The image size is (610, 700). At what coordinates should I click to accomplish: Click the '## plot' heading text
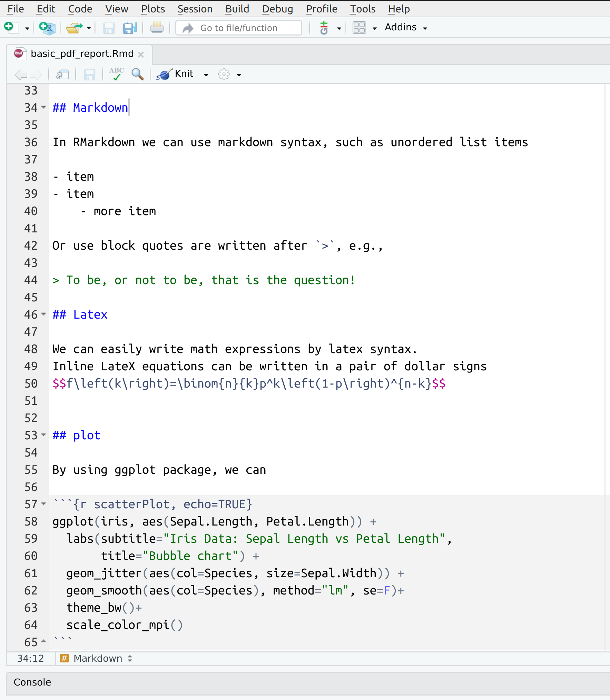76,436
